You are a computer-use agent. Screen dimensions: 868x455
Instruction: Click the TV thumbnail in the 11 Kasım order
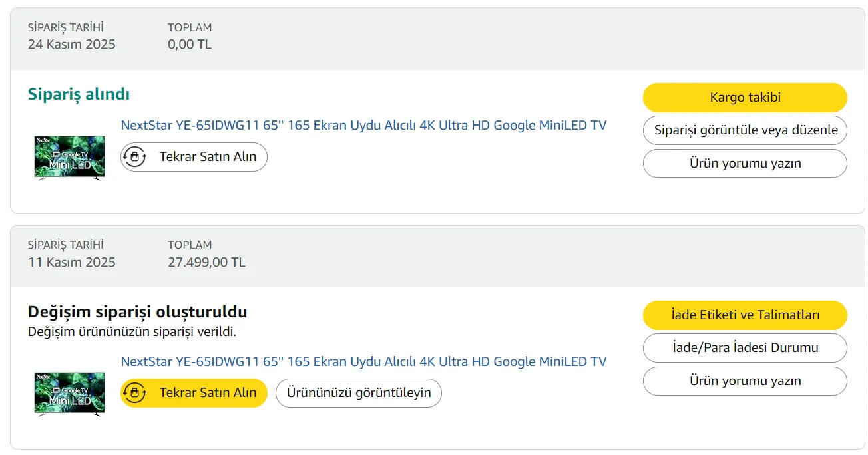[70, 394]
